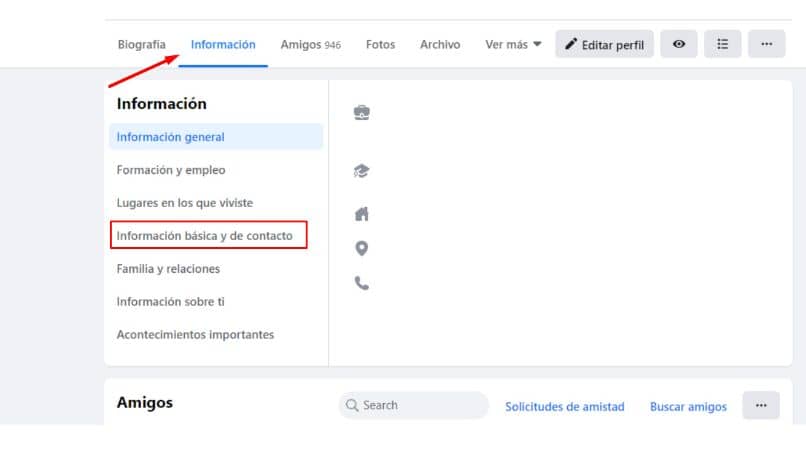Screen dimensions: 806x462
Task: Select Información básica y de contacto
Action: tap(205, 236)
